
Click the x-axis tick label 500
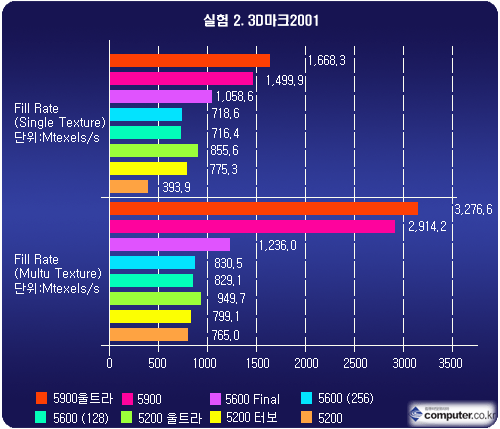coord(157,363)
